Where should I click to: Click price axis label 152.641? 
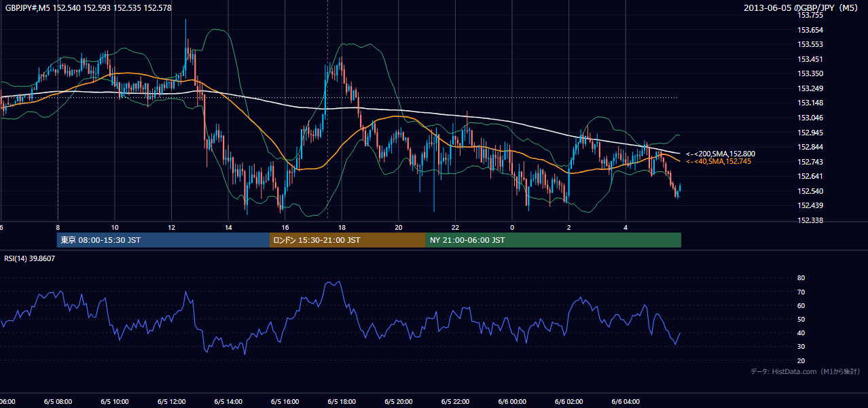(x=811, y=177)
